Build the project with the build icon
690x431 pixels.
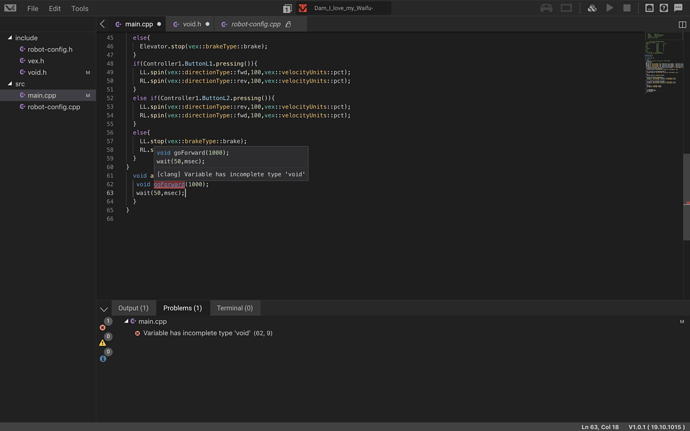[x=592, y=8]
